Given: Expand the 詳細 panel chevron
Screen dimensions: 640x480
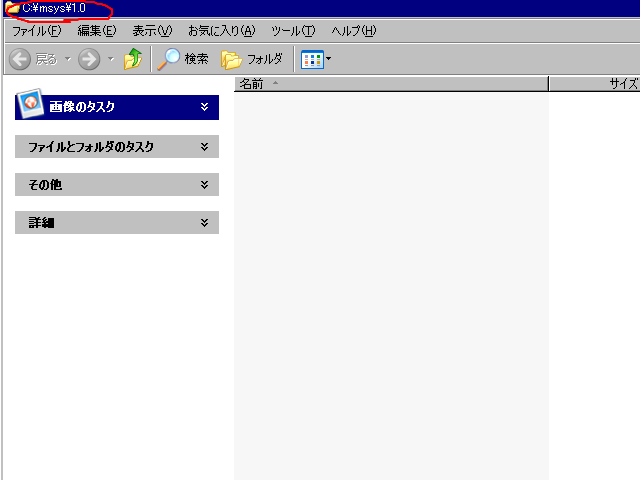Looking at the screenshot, I should click(x=204, y=222).
